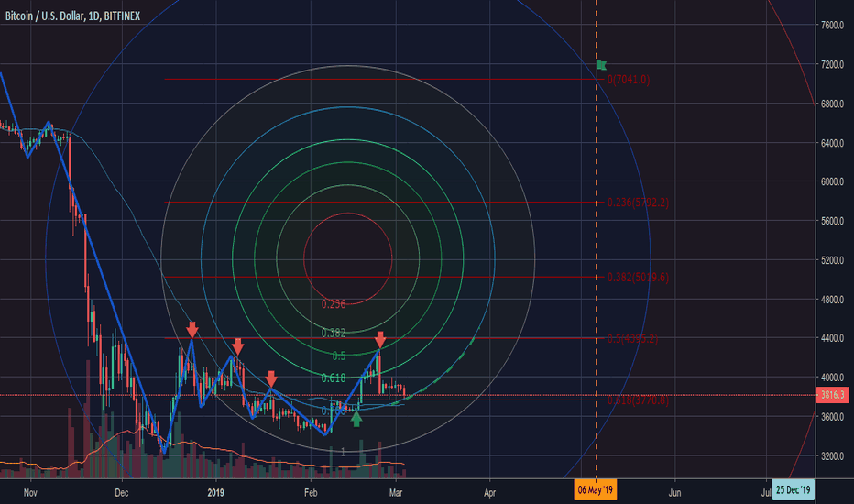
Task: Click the 3200.0 price axis label
Action: [832, 455]
